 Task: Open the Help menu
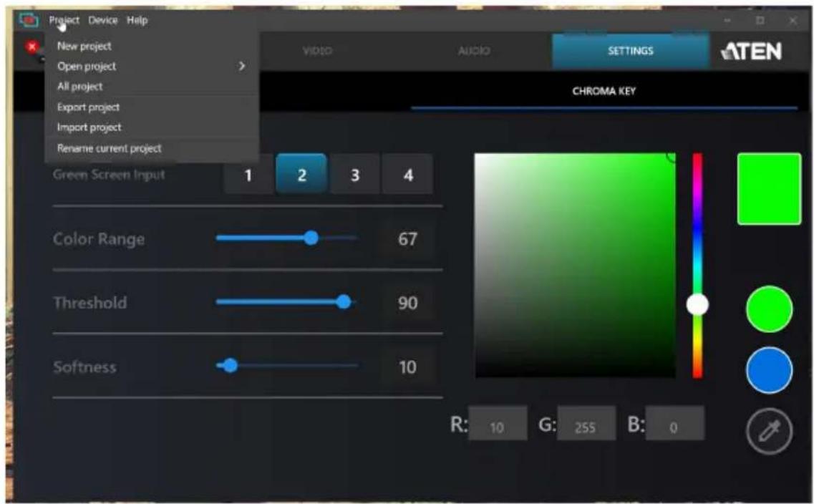click(137, 20)
